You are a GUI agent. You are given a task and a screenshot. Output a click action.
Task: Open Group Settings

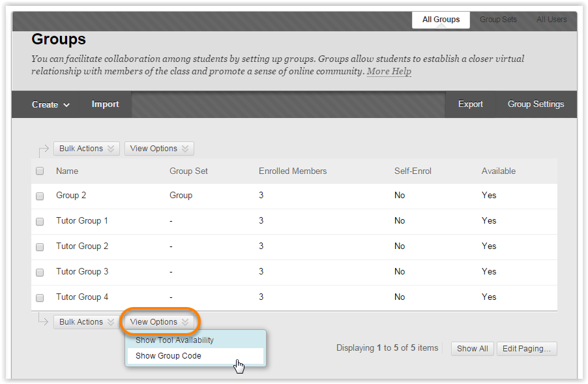click(535, 104)
